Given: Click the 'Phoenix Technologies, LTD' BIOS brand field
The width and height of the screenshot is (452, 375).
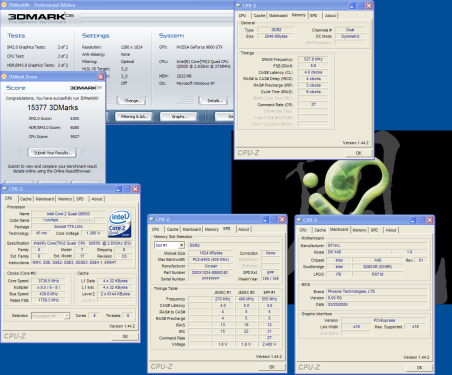Looking at the screenshot, I should (377, 291).
